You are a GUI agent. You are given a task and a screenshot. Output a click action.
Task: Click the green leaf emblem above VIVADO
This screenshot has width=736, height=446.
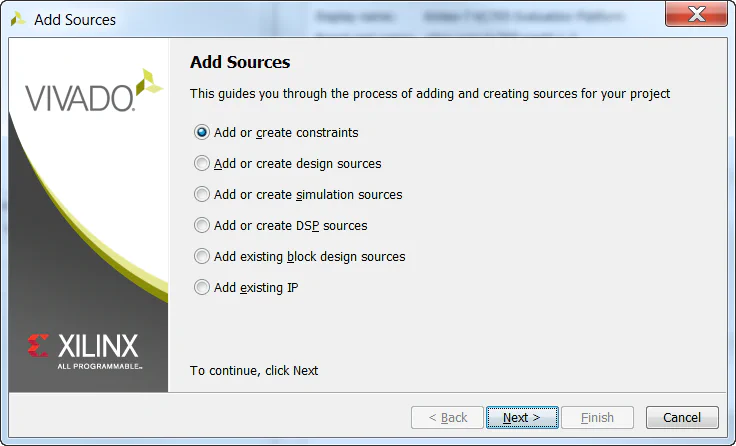pyautogui.click(x=150, y=80)
